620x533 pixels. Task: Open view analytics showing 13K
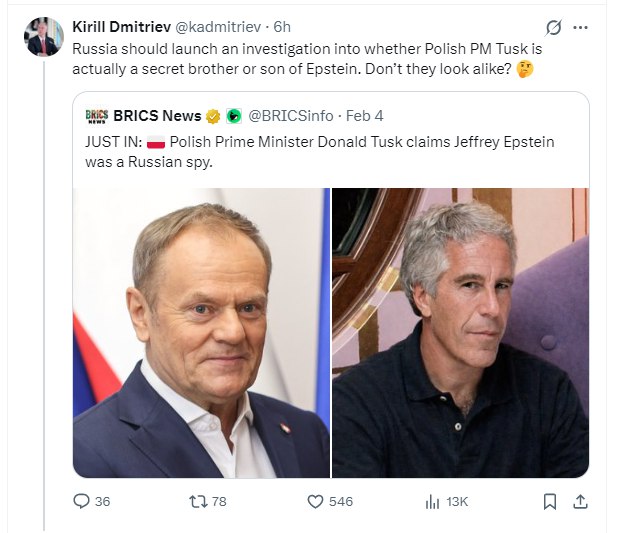tap(433, 501)
